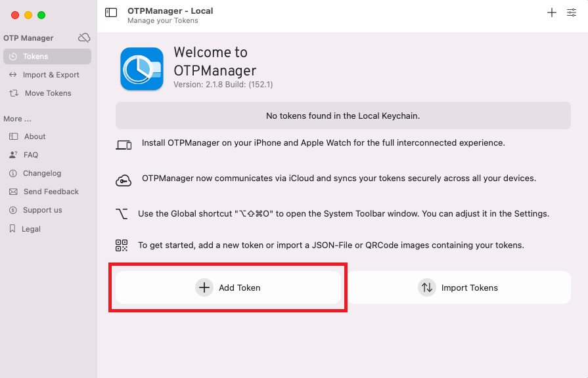Click the plus icon in the title bar

coord(551,12)
